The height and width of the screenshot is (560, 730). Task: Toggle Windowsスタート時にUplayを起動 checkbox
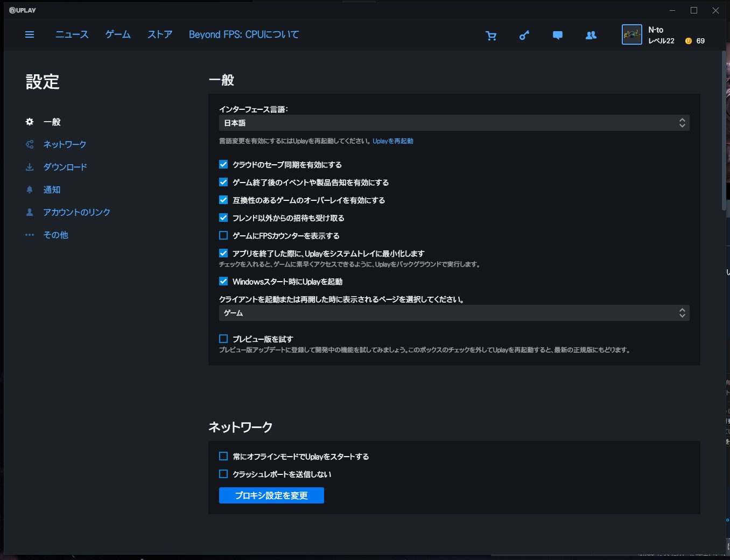click(223, 281)
